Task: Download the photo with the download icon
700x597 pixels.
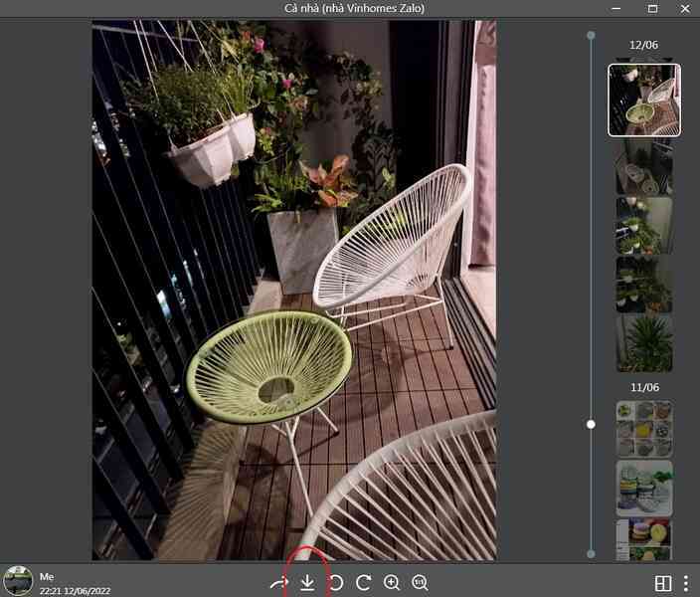Action: point(307,583)
